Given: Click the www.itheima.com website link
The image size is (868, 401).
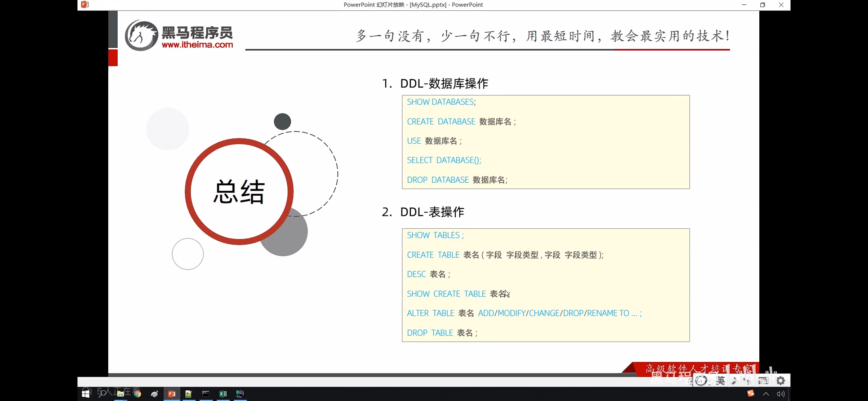Looking at the screenshot, I should click(198, 45).
